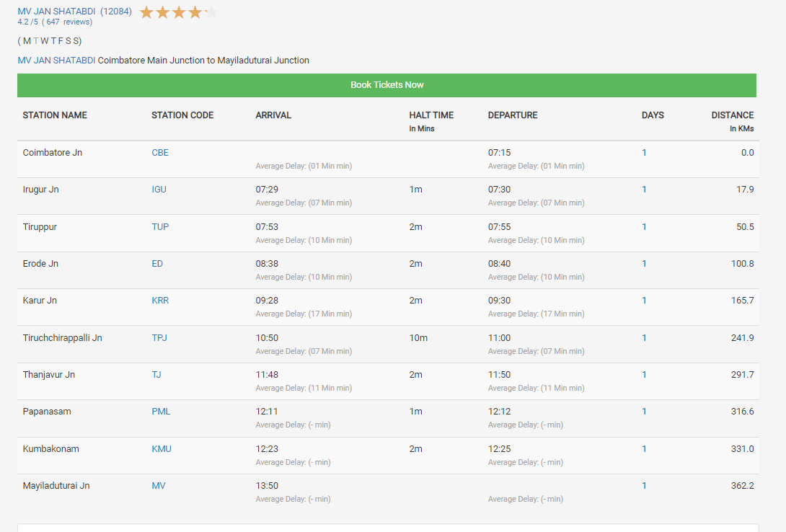Click the 241.9 distance value
The height and width of the screenshot is (532, 786).
point(743,338)
